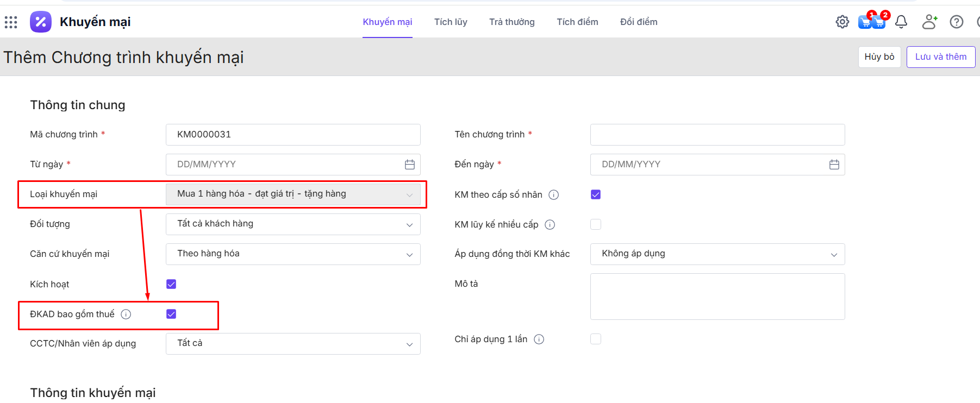Click the Hủy bỏ button
Viewport: 980px width, 403px height.
(879, 57)
